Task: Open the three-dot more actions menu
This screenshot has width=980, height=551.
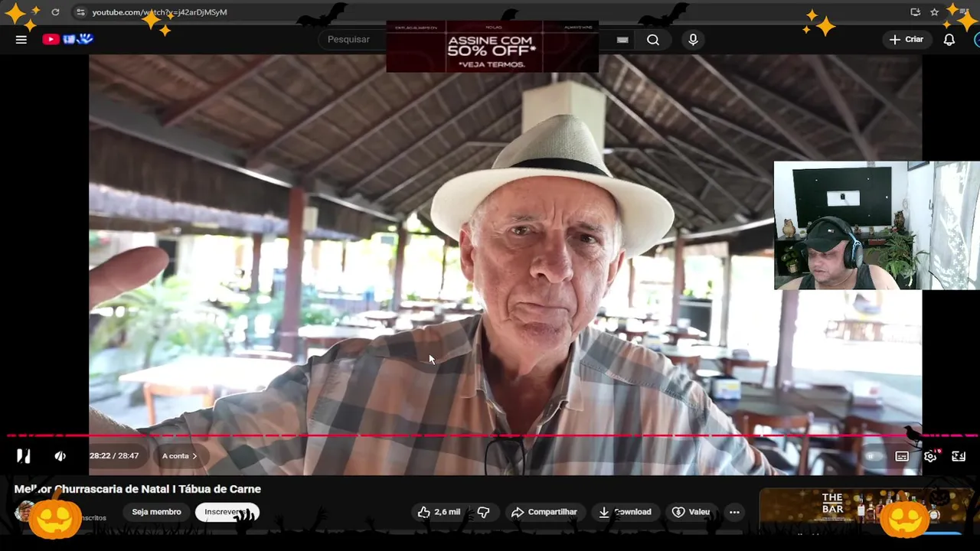Action: tap(734, 512)
